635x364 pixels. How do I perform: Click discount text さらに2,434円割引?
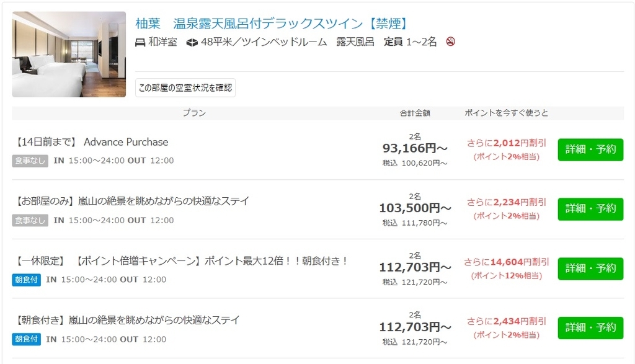coord(506,321)
